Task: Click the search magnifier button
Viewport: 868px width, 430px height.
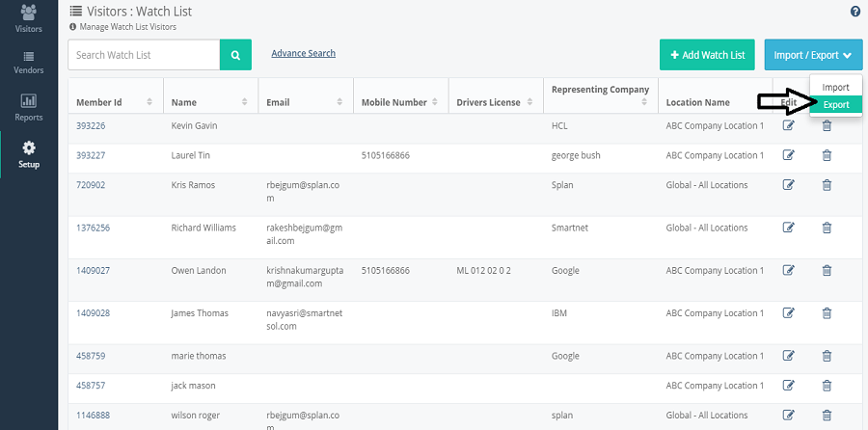Action: (236, 55)
